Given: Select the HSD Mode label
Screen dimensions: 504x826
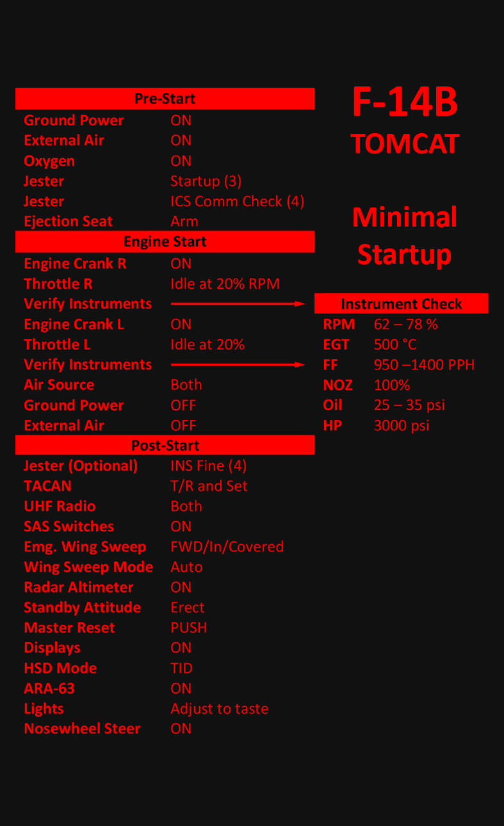Looking at the screenshot, I should click(x=60, y=668).
